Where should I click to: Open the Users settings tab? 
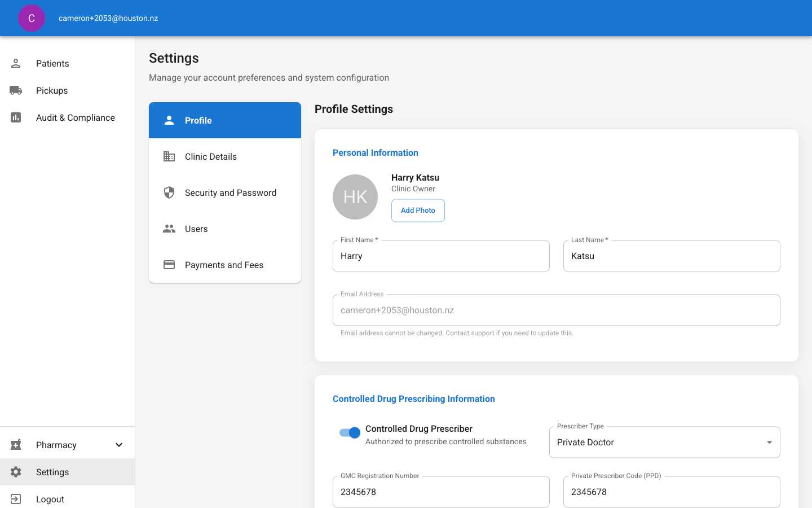[225, 229]
